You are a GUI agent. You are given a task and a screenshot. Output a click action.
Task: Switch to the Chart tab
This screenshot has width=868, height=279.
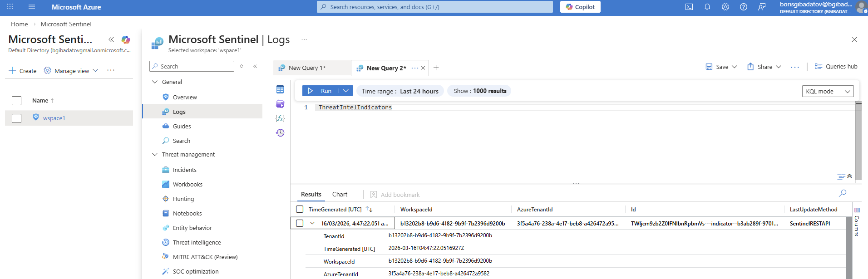(340, 194)
